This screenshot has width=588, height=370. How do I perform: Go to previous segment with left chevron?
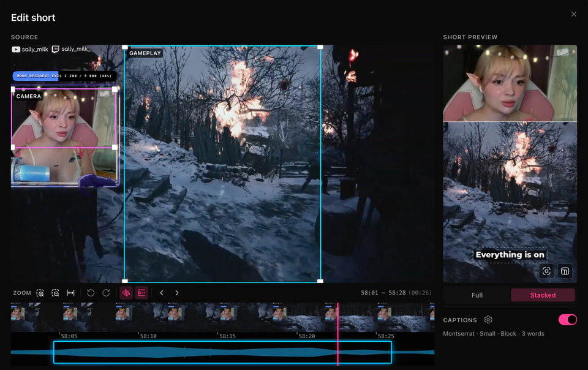[x=162, y=293]
